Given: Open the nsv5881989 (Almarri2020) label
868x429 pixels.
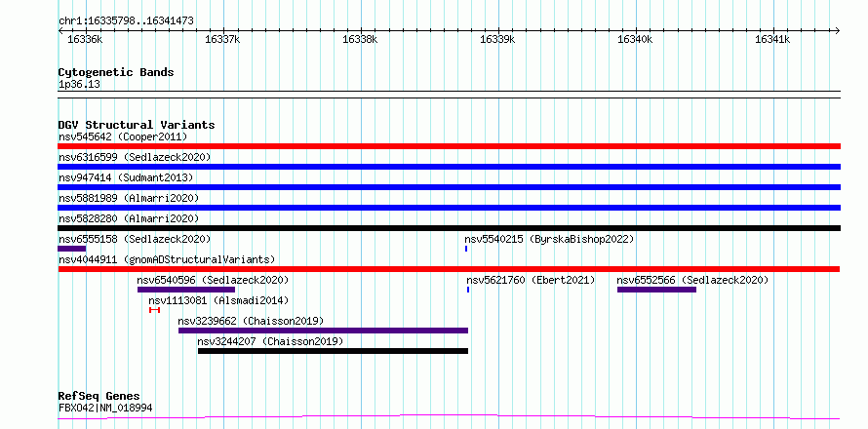Looking at the screenshot, I should coord(129,198).
